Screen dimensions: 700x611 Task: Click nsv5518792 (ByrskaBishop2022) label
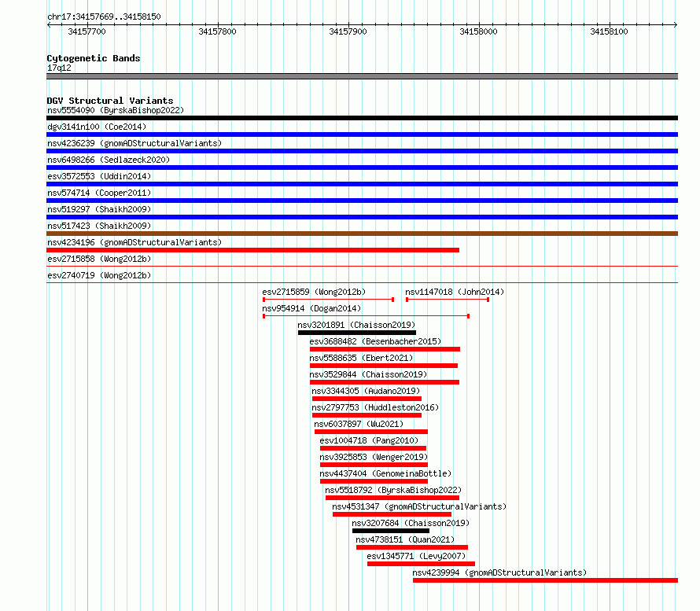pos(393,490)
